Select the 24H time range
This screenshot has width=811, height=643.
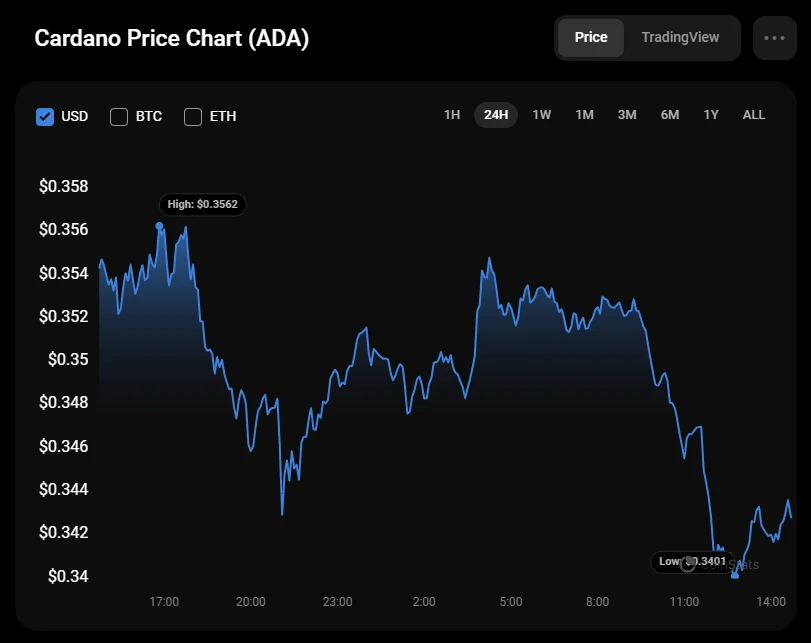(496, 115)
